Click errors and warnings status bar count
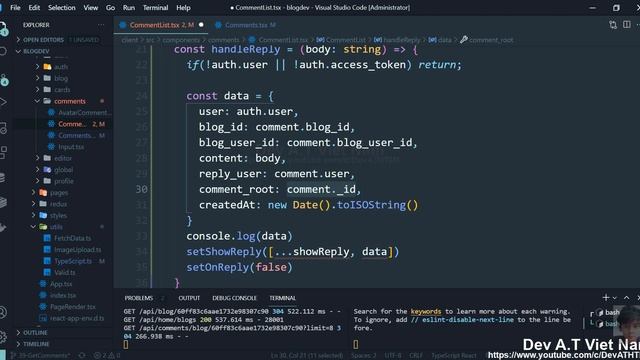Image resolution: width=640 pixels, height=360 pixels. 107,356
